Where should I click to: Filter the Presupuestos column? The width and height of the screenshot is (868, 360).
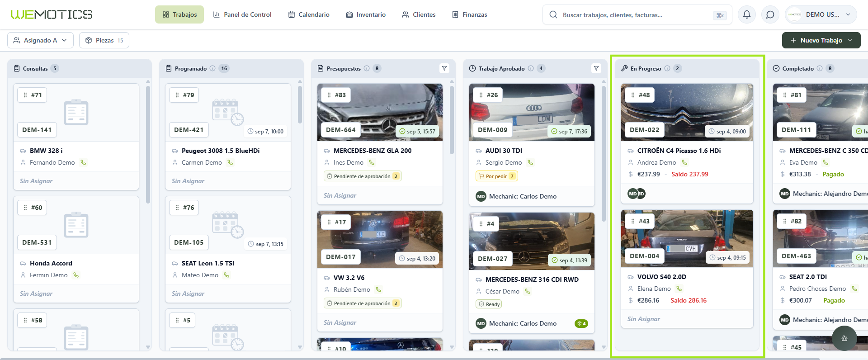[x=444, y=68]
